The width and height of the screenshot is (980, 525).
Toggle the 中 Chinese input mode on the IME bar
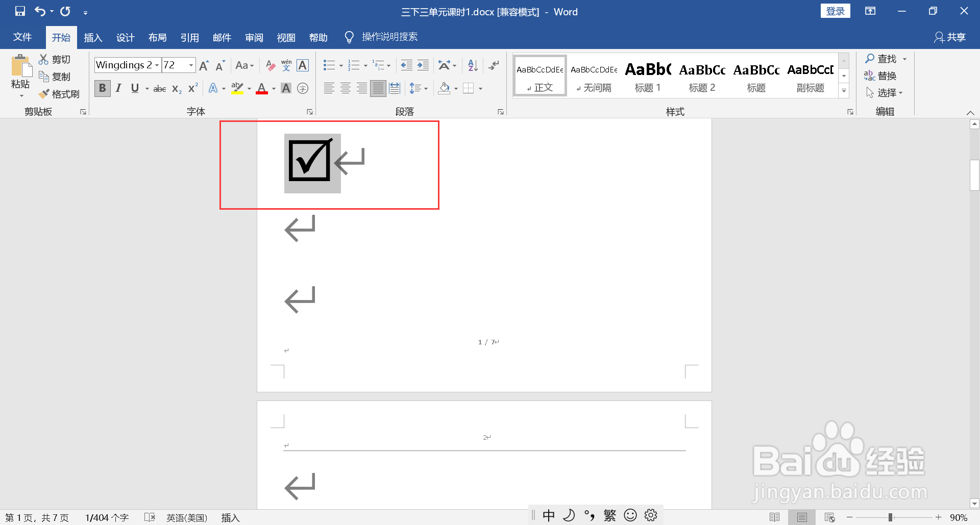click(x=549, y=516)
